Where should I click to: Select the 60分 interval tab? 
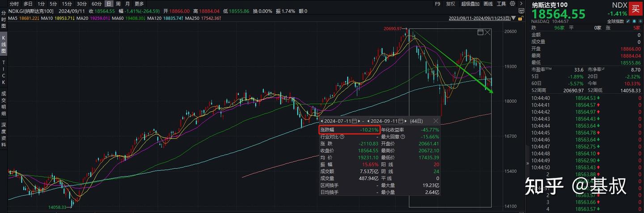pyautogui.click(x=97, y=4)
